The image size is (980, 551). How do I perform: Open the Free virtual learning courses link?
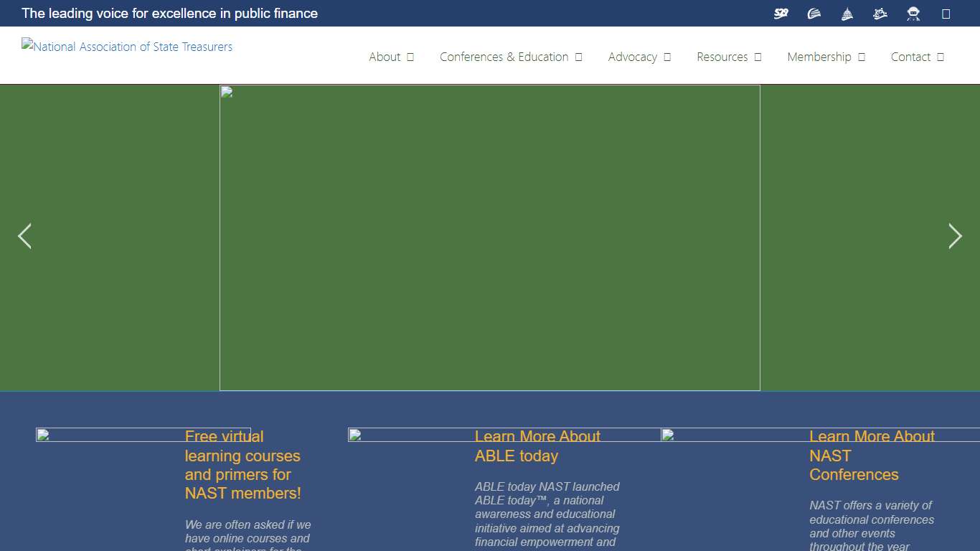tap(242, 465)
